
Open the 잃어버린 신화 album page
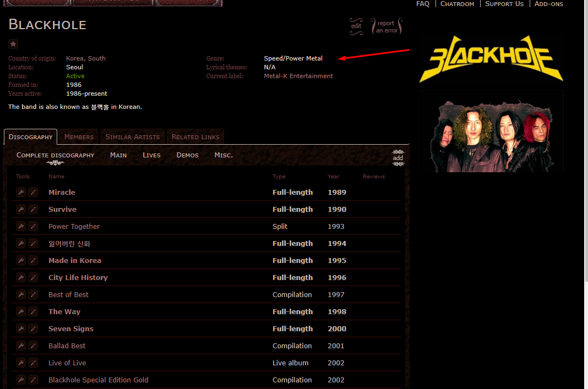pos(69,244)
